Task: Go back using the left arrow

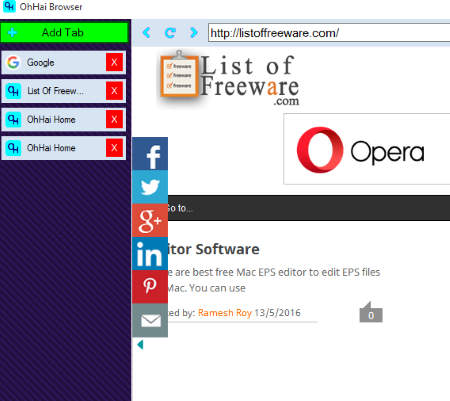Action: [x=146, y=33]
